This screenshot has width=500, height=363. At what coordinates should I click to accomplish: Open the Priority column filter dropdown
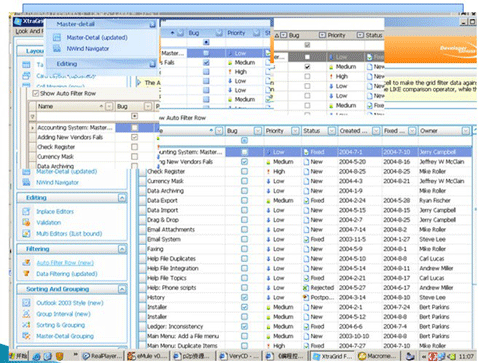tap(295, 131)
